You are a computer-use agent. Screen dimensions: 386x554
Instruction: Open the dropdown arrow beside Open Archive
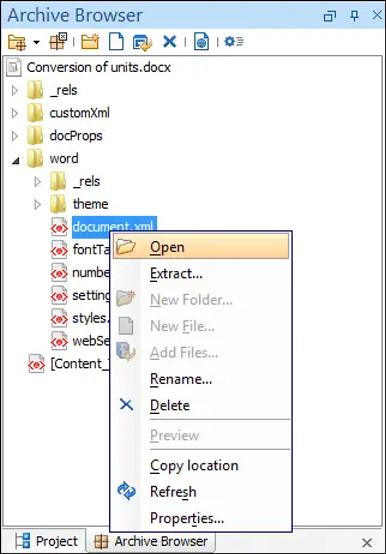pyautogui.click(x=36, y=42)
